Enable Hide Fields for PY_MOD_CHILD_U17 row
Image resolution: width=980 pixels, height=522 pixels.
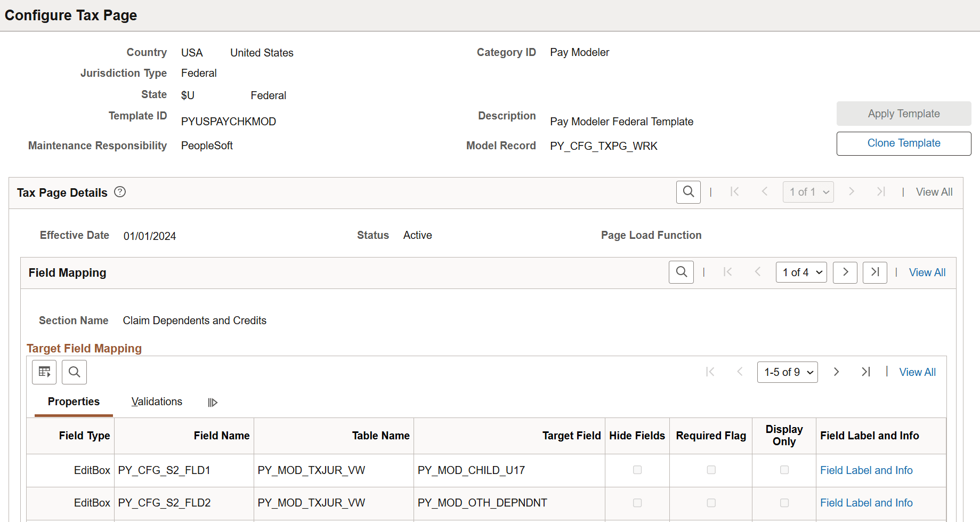click(x=637, y=470)
